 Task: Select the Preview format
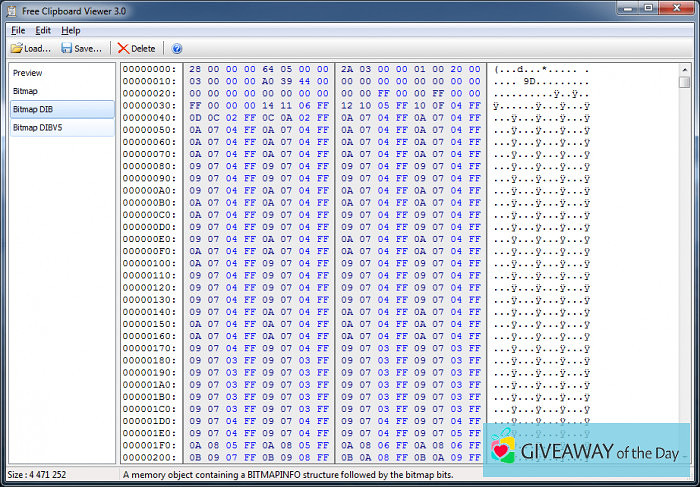[x=62, y=73]
